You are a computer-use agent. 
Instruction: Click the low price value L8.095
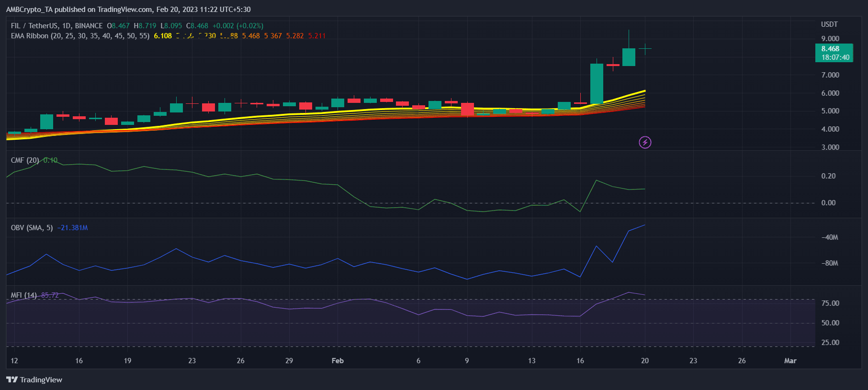(171, 26)
